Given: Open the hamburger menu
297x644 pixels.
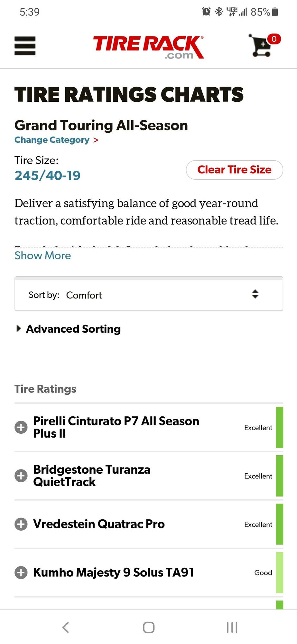Looking at the screenshot, I should point(25,46).
